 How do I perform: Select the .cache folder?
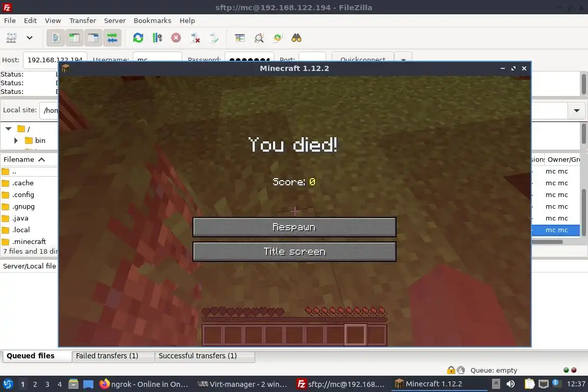pyautogui.click(x=23, y=183)
